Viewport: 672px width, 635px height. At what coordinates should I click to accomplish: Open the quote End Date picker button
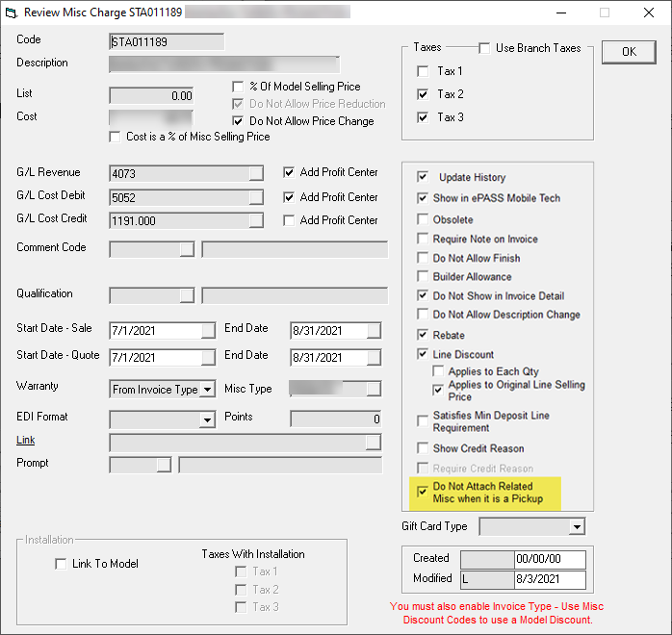tap(374, 358)
